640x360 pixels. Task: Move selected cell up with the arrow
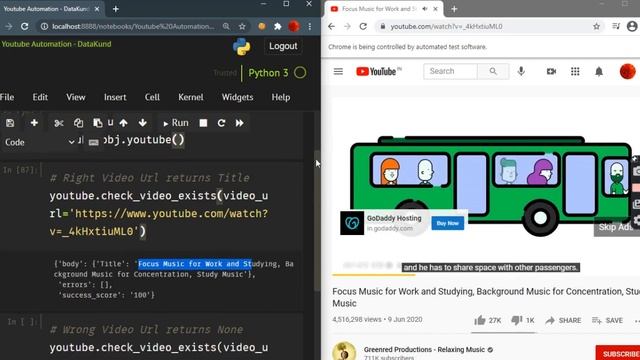click(x=123, y=123)
